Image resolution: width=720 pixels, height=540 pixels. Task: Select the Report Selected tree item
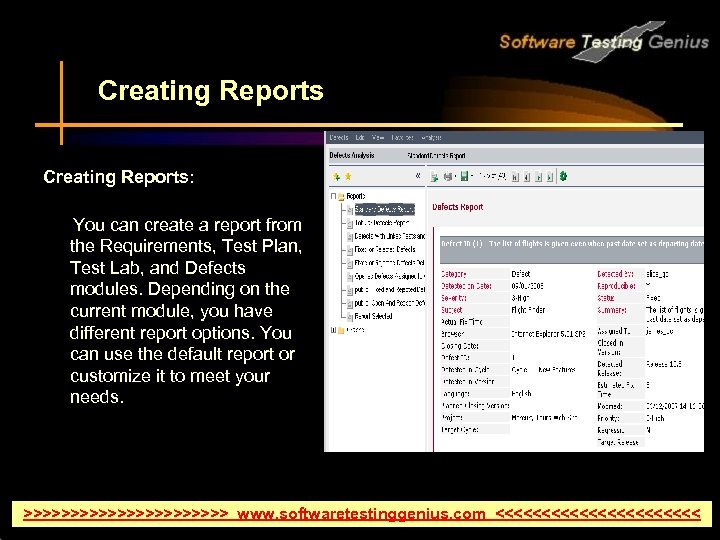[373, 316]
